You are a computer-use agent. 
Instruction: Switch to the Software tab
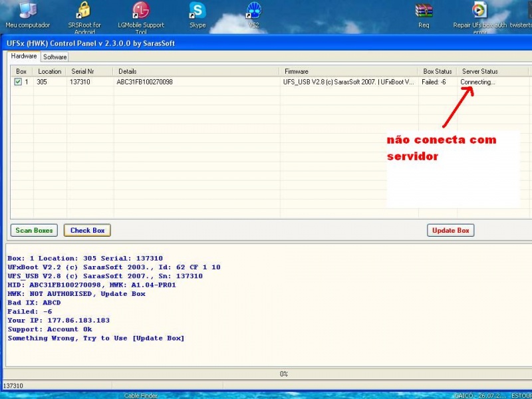click(x=55, y=57)
